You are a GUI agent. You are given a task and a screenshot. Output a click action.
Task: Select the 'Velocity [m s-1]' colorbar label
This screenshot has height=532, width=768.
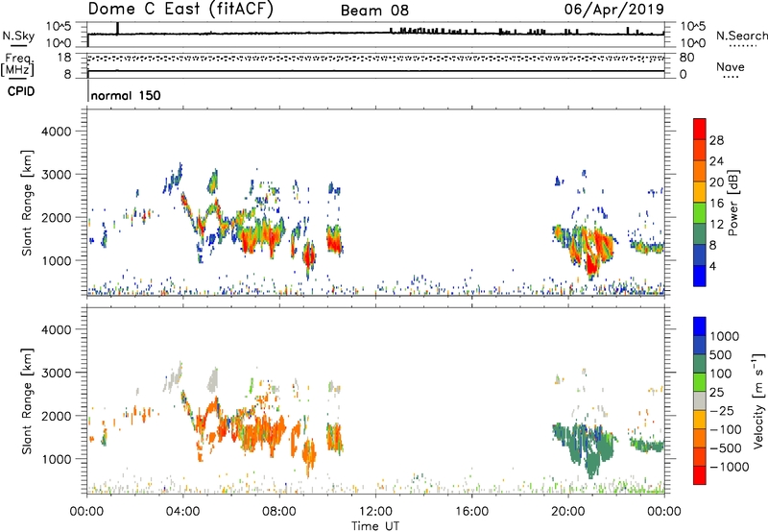759,400
